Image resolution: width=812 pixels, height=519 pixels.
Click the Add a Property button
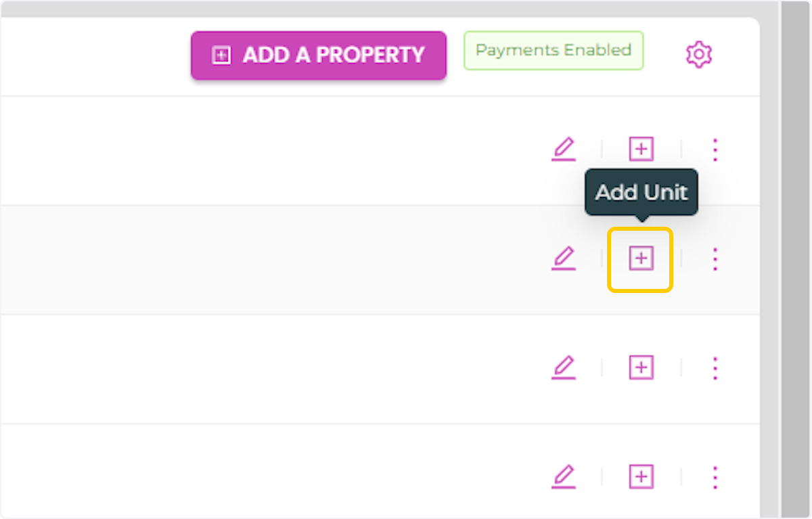point(318,55)
